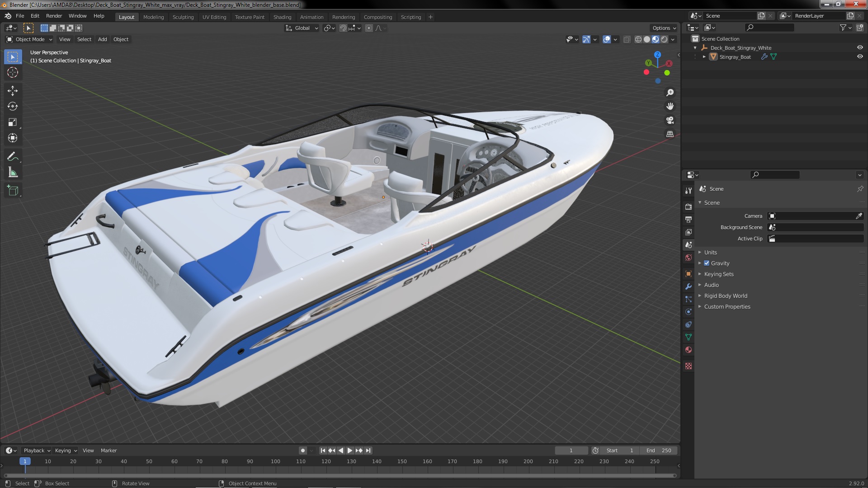This screenshot has height=488, width=868.
Task: Toggle the Gravity checkbox
Action: 707,263
